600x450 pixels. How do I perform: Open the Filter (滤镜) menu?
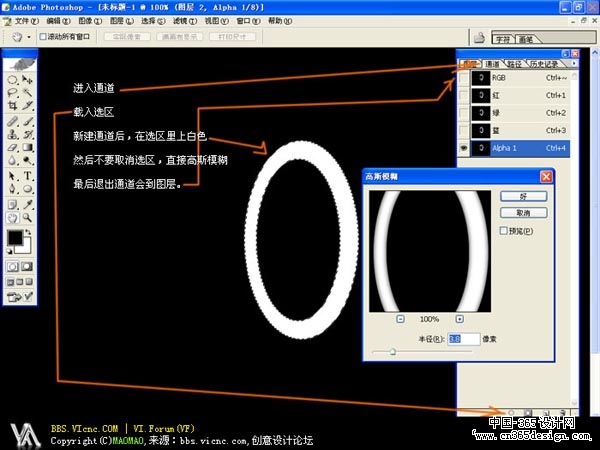tap(185, 21)
